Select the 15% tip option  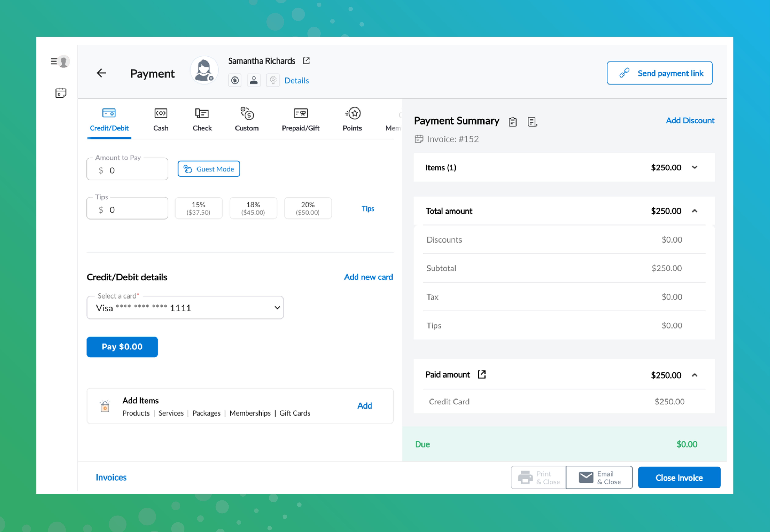(x=198, y=208)
